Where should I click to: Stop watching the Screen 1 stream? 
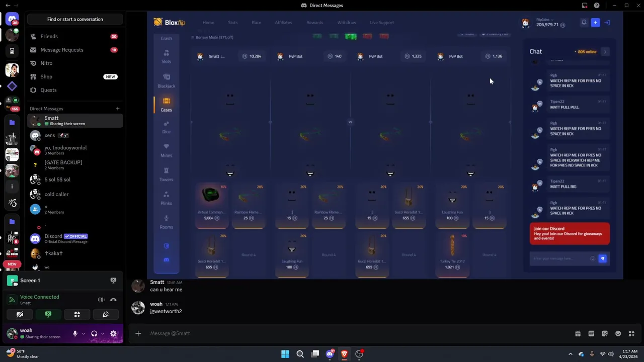coord(113,280)
